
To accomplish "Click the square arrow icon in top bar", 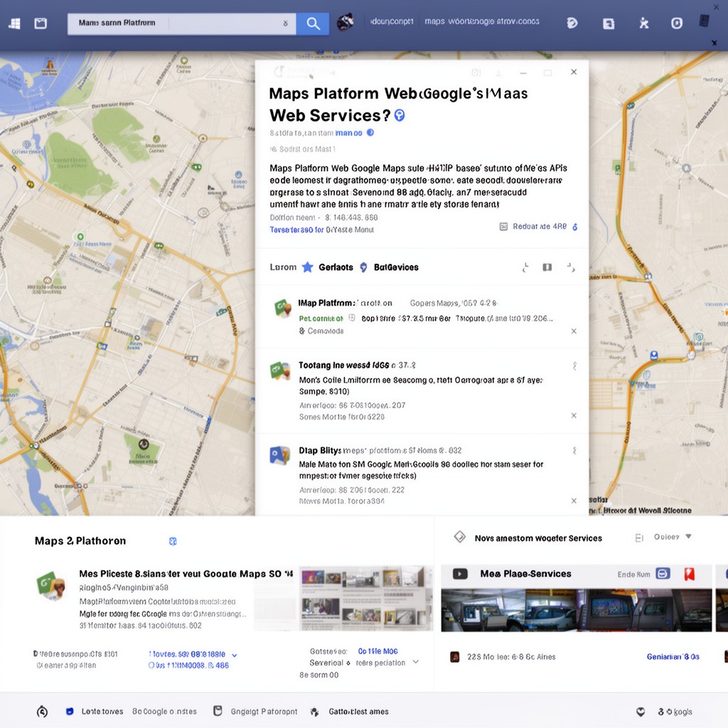I will [609, 23].
